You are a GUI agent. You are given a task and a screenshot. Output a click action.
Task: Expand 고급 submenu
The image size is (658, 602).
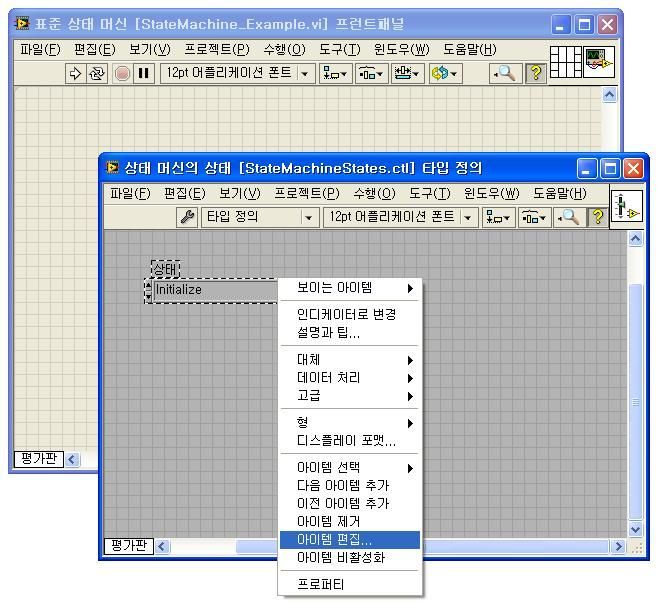tap(350, 396)
